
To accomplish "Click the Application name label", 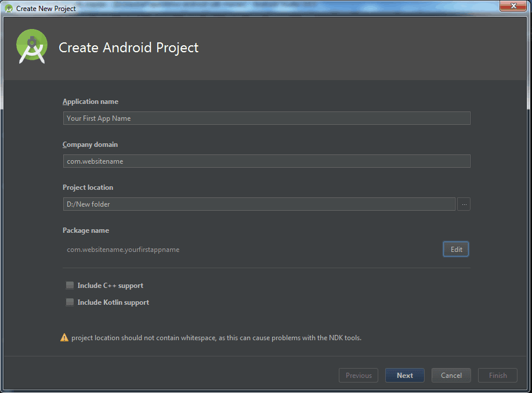I will (91, 102).
